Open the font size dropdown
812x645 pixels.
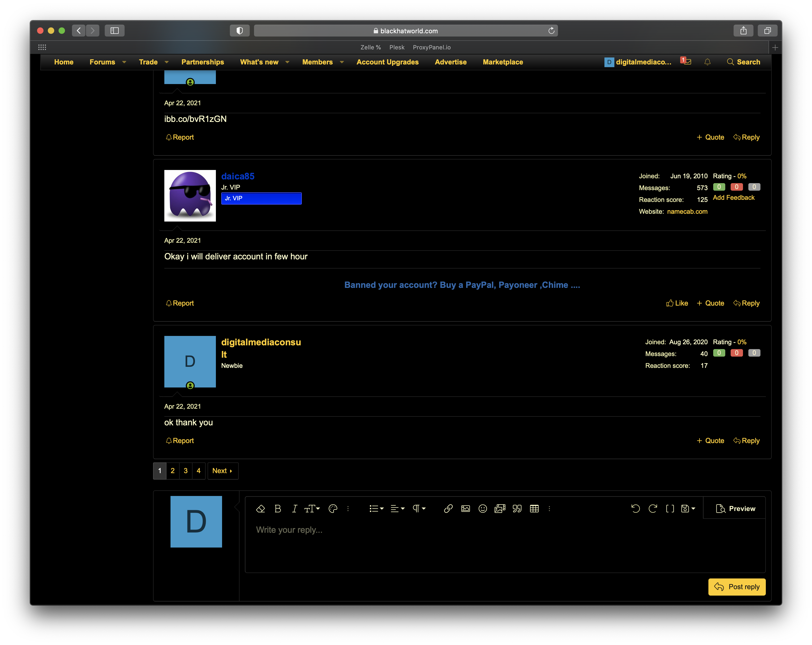312,509
